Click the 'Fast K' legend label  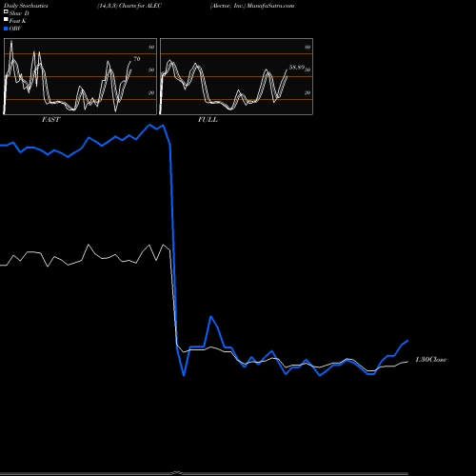(18, 21)
